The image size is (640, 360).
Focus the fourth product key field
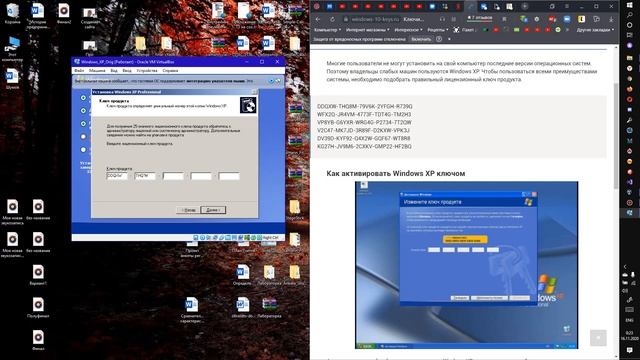point(201,176)
